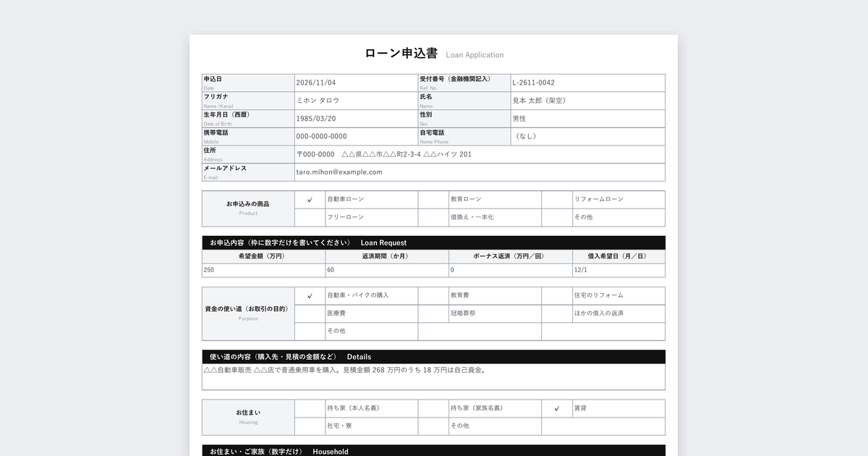Toggle the 自動車・バイクの購入 purpose checkbox
This screenshot has height=456, width=868.
[x=310, y=296]
